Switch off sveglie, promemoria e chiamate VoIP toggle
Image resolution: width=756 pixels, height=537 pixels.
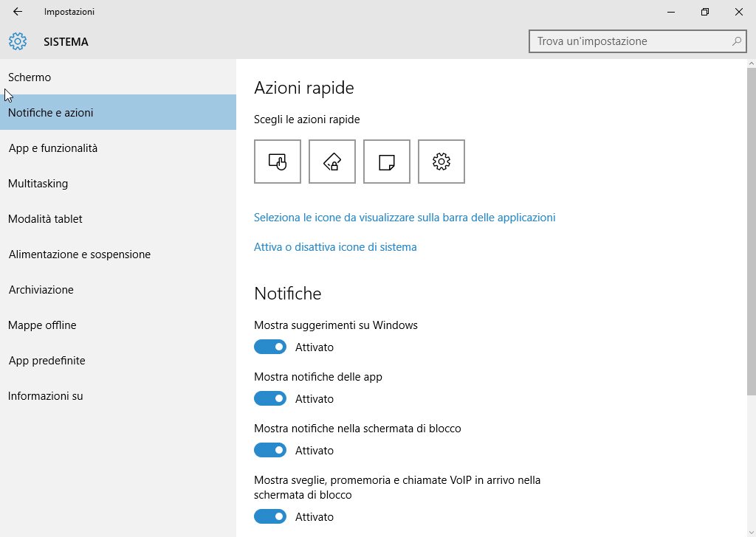(270, 516)
